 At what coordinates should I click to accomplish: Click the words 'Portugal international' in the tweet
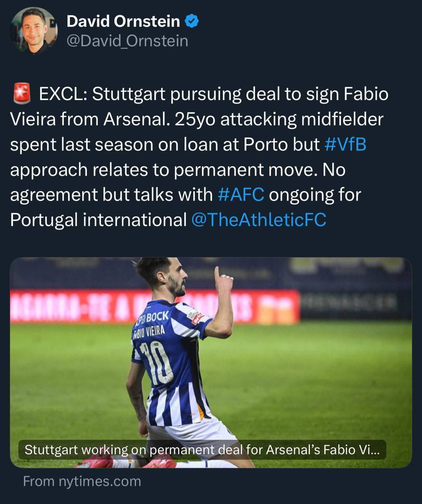coord(98,220)
